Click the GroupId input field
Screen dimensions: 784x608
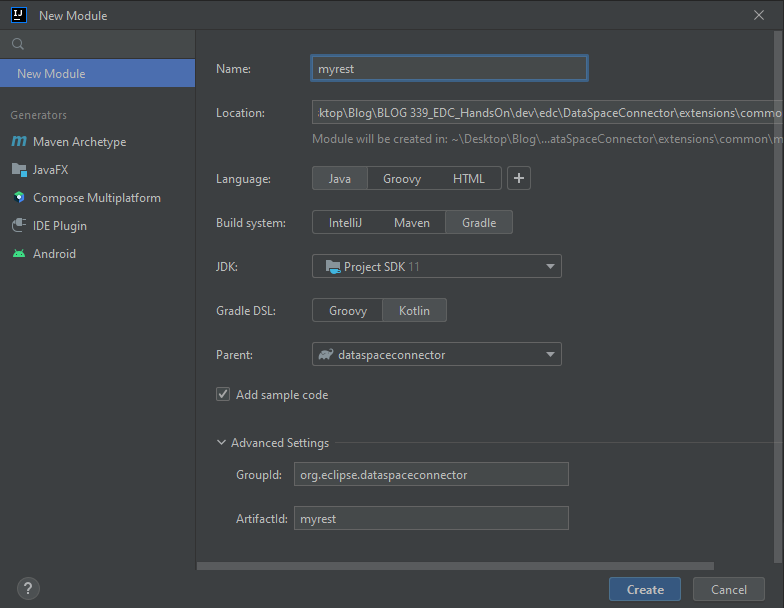431,474
